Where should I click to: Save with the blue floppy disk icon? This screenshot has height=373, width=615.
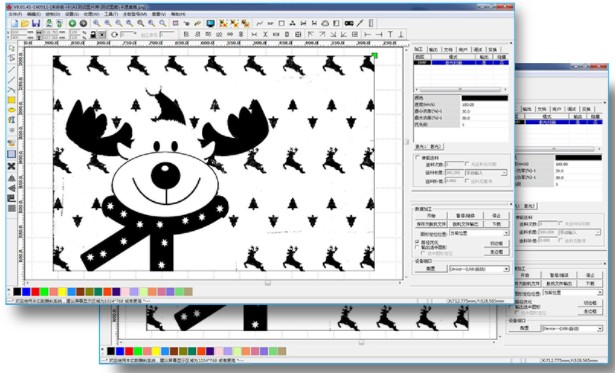(36, 24)
